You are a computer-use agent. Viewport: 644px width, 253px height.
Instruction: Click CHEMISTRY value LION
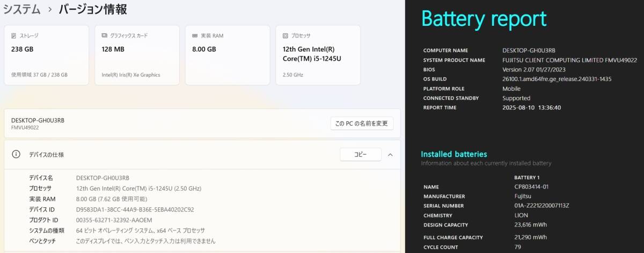click(521, 215)
